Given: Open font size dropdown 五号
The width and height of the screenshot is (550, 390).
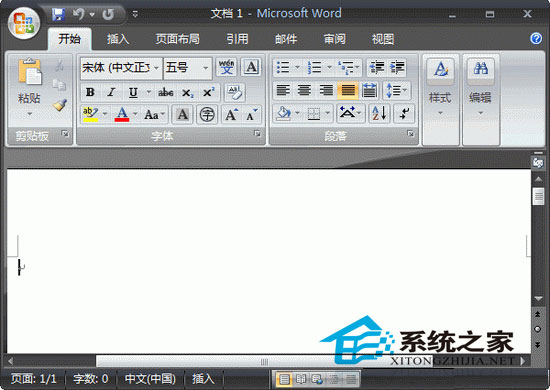Looking at the screenshot, I should (206, 67).
